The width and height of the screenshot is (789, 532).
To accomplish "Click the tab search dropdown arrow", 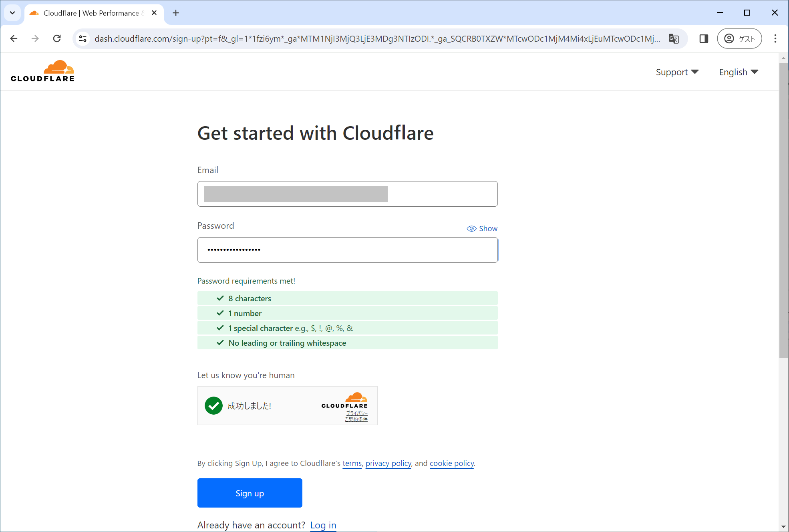I will [x=12, y=12].
